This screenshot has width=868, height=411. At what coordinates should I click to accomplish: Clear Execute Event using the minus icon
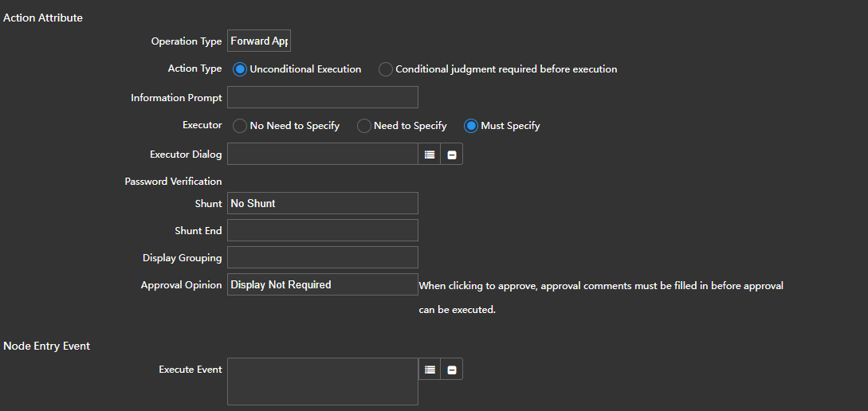coord(452,370)
